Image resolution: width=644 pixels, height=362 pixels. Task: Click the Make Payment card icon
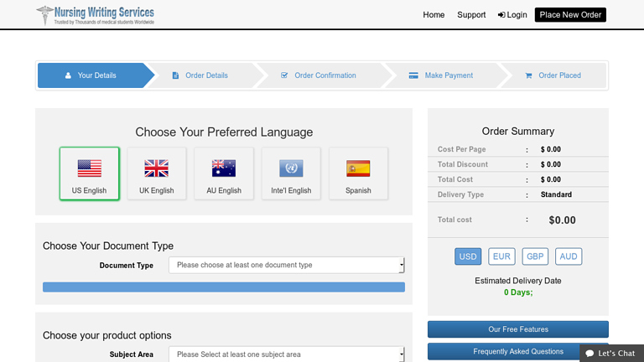coord(413,75)
